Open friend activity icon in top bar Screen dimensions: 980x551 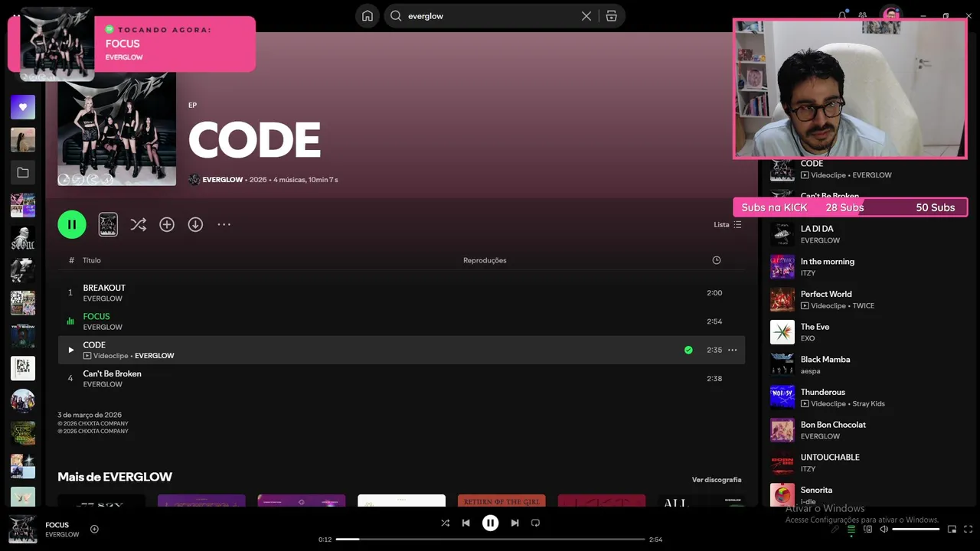(863, 14)
